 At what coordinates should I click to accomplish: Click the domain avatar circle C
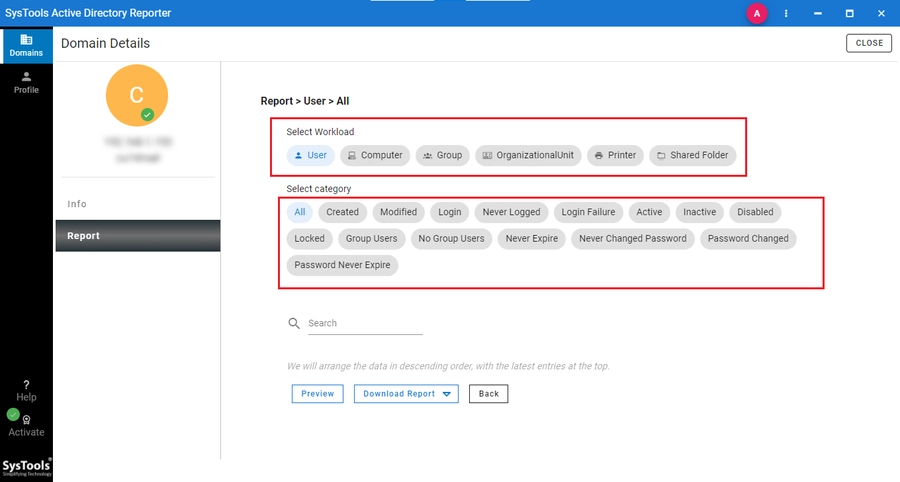coord(137,95)
